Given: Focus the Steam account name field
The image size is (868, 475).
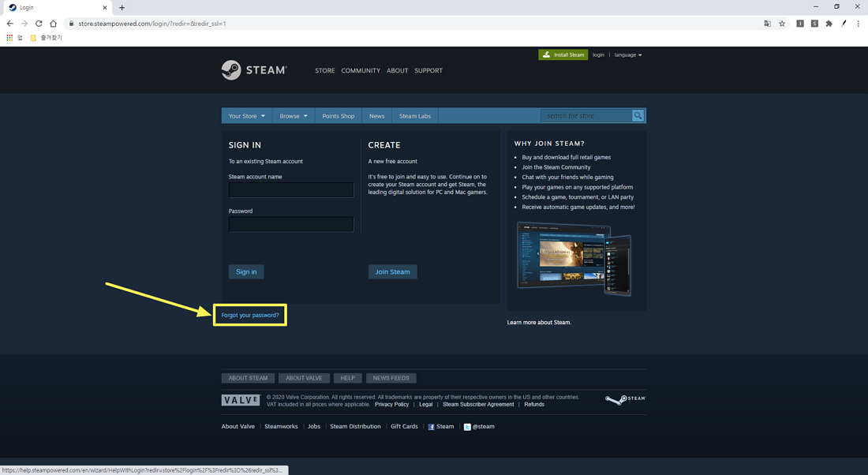Looking at the screenshot, I should [x=291, y=190].
